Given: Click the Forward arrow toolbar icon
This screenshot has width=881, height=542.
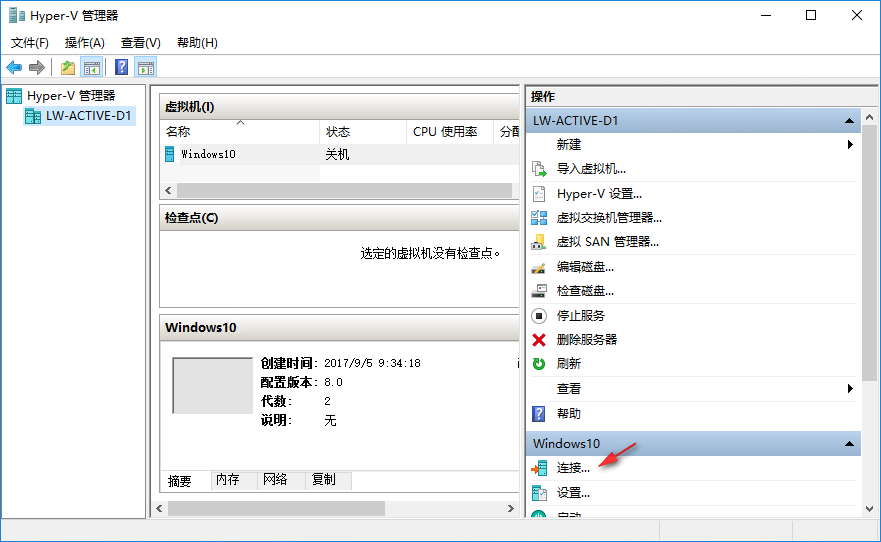Looking at the screenshot, I should [37, 68].
